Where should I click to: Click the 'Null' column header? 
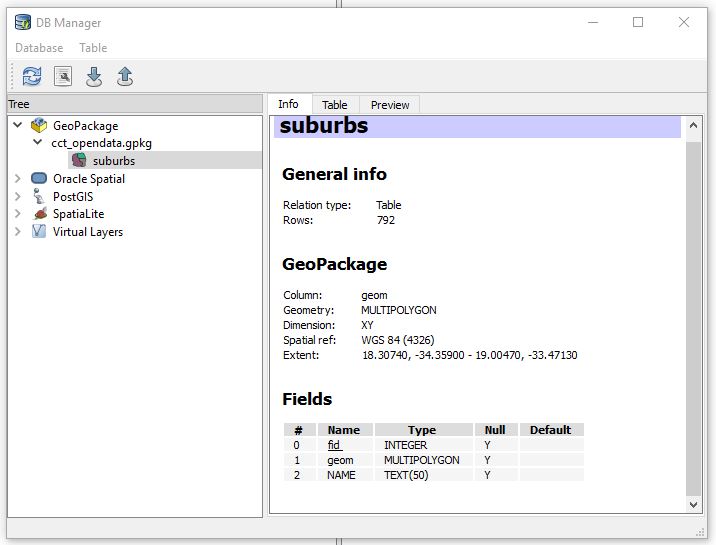click(x=495, y=430)
